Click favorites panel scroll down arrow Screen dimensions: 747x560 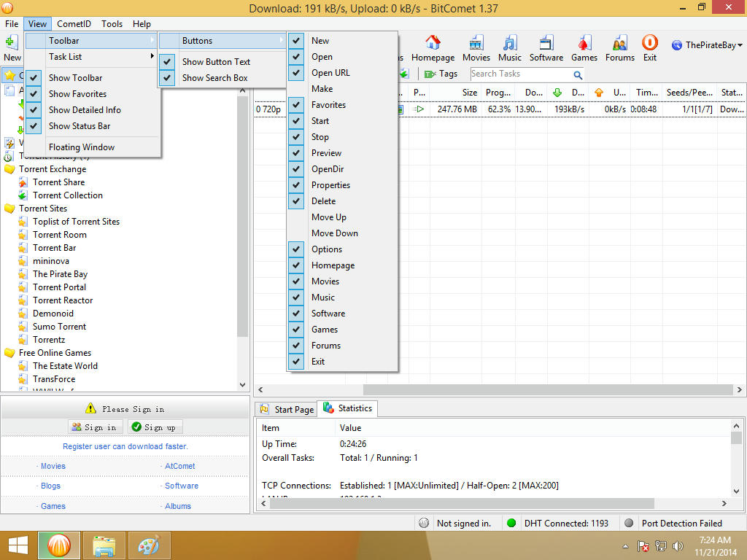point(242,385)
